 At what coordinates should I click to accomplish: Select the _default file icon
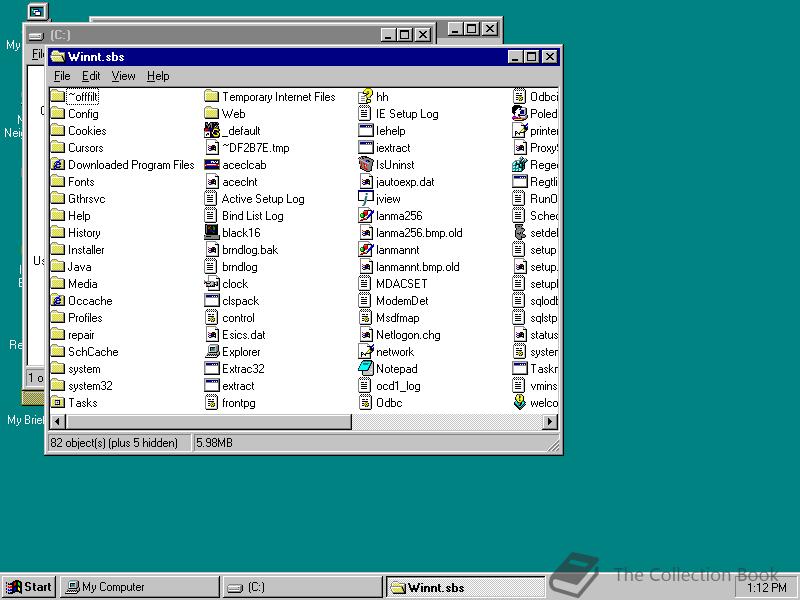(x=212, y=131)
